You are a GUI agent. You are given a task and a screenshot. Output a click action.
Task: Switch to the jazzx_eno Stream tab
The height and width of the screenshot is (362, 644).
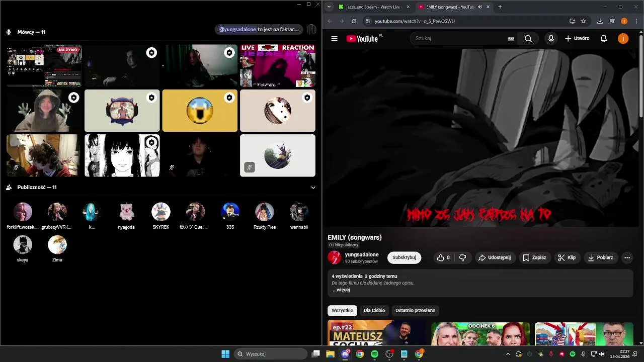point(374,7)
